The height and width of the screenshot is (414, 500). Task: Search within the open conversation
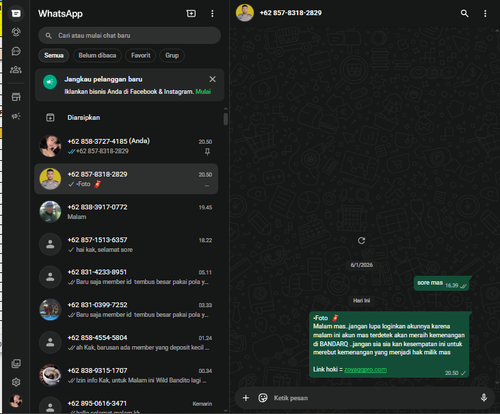point(464,13)
